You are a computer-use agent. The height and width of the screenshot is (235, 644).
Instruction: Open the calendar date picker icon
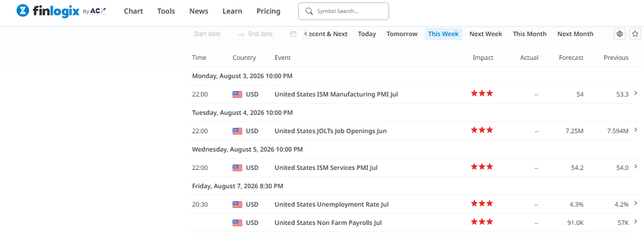(x=293, y=34)
